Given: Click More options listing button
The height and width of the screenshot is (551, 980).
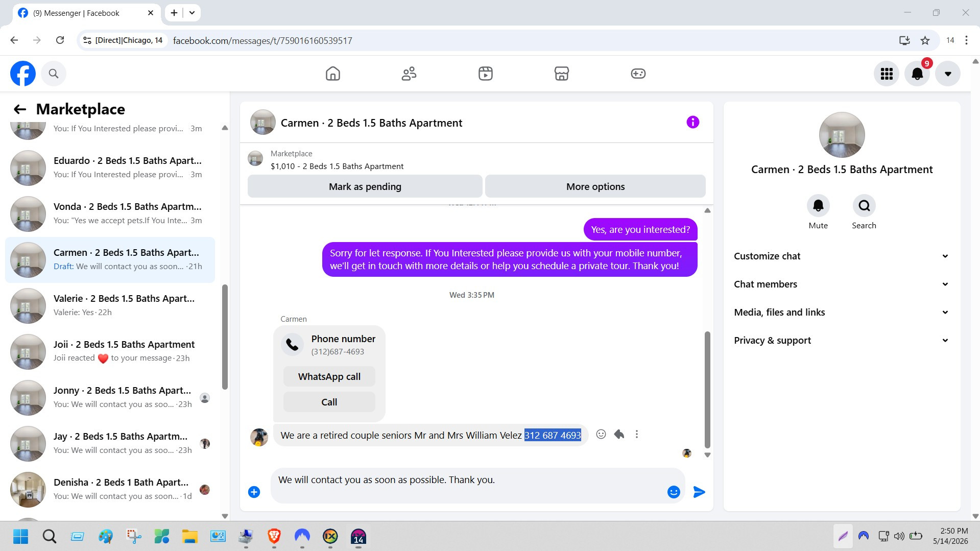Looking at the screenshot, I should coord(595,186).
